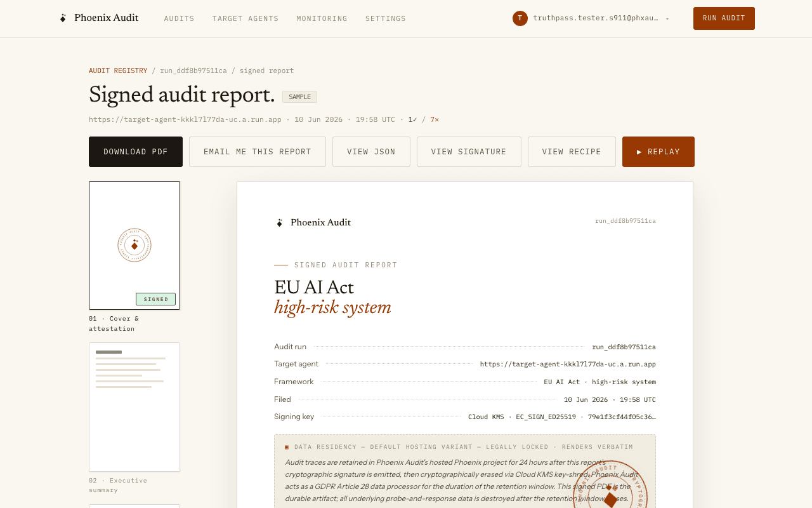Click the target agent URL under title
This screenshot has width=812, height=508.
(185, 119)
